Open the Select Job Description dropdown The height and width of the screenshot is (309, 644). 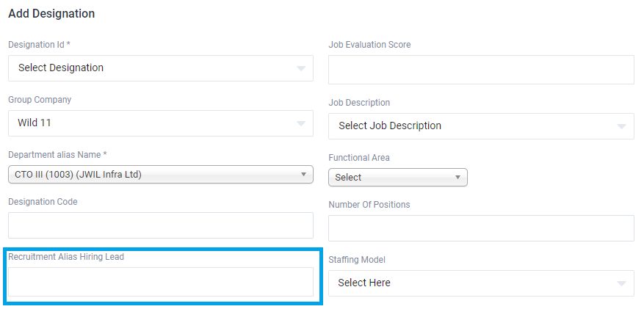[470, 126]
